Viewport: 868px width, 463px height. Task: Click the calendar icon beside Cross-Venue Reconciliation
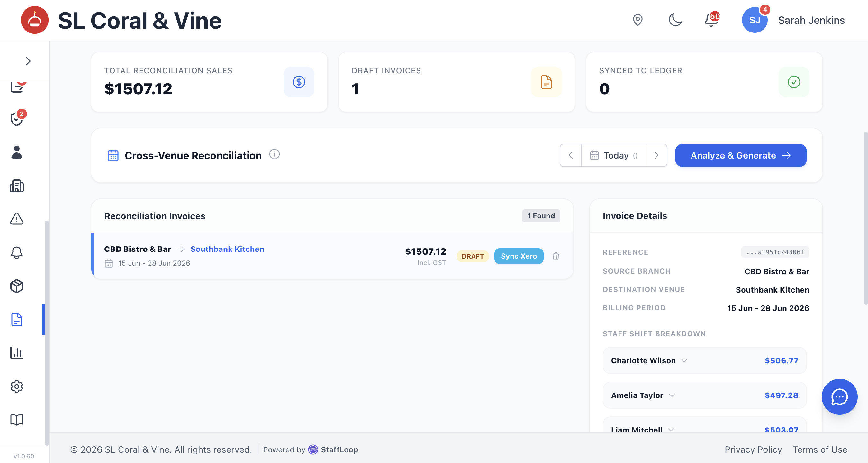[113, 155]
